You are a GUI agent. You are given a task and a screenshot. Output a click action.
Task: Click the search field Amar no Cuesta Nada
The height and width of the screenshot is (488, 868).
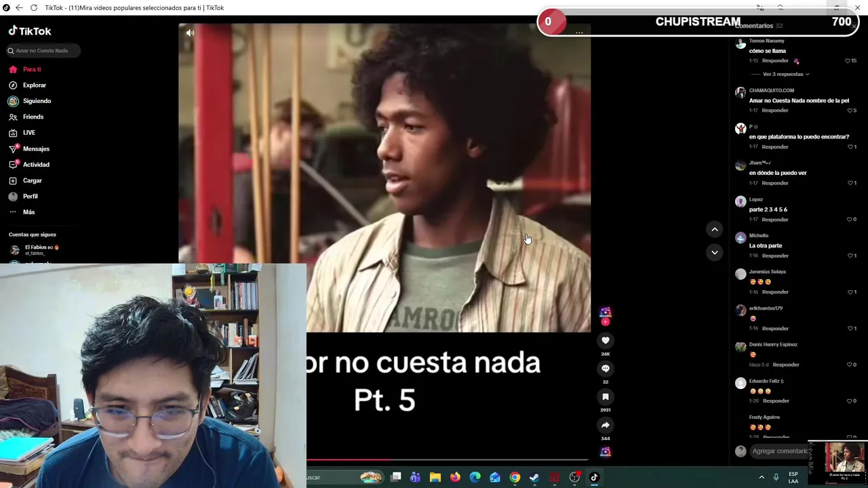(x=42, y=51)
